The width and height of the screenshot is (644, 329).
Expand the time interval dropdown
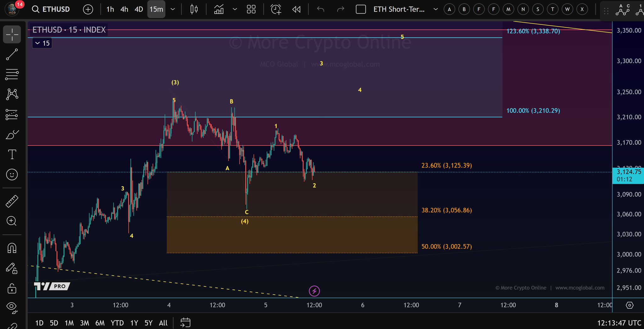173,9
